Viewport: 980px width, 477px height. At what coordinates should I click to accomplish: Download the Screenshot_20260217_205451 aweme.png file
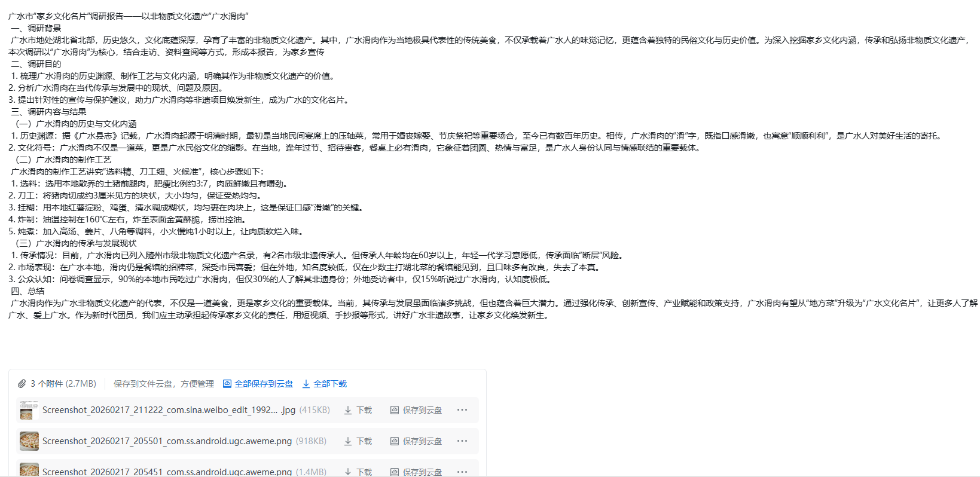(x=358, y=472)
